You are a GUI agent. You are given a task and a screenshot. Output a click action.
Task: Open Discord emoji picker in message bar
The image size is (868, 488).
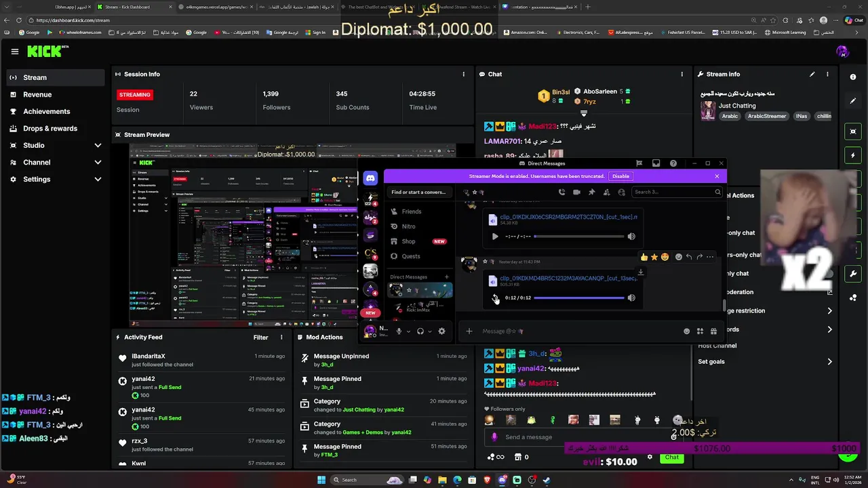point(686,331)
